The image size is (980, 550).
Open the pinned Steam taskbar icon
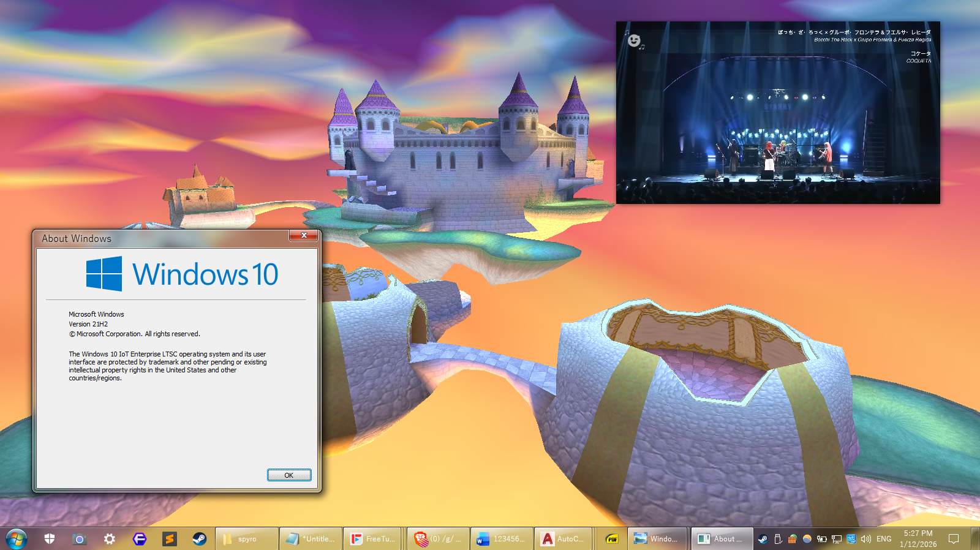click(x=200, y=539)
